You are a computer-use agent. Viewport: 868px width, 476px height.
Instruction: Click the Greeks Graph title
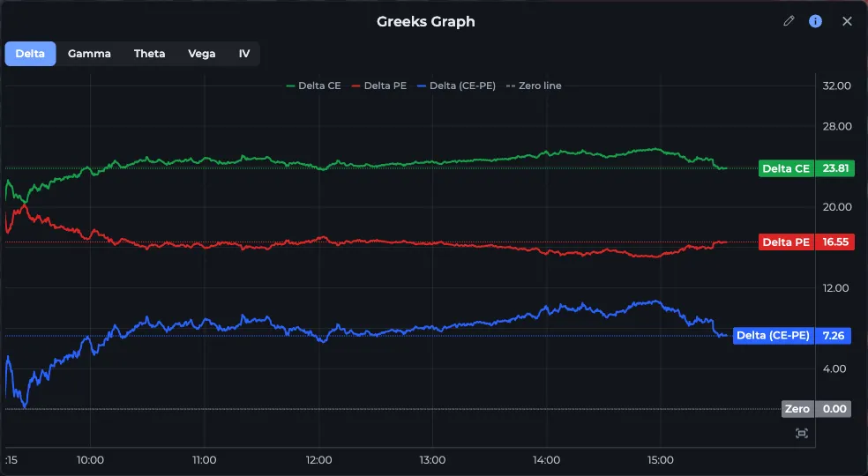[x=426, y=21]
